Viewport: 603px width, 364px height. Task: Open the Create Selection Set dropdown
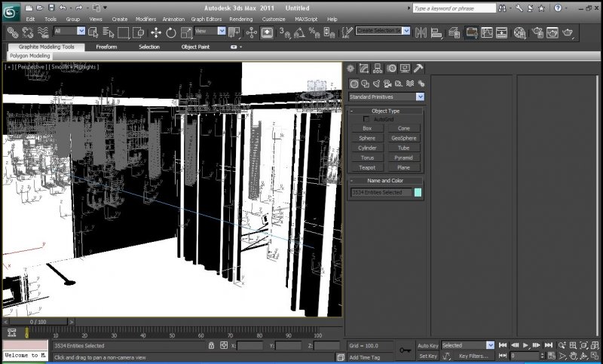[x=406, y=31]
